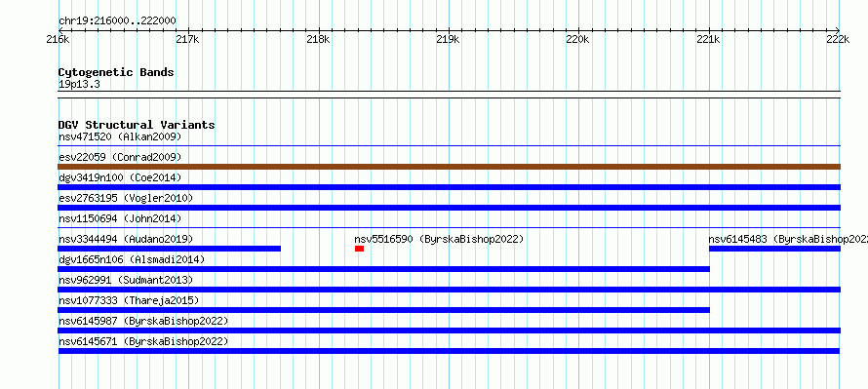Select the blue bar under dgv3419n100

click(450, 187)
